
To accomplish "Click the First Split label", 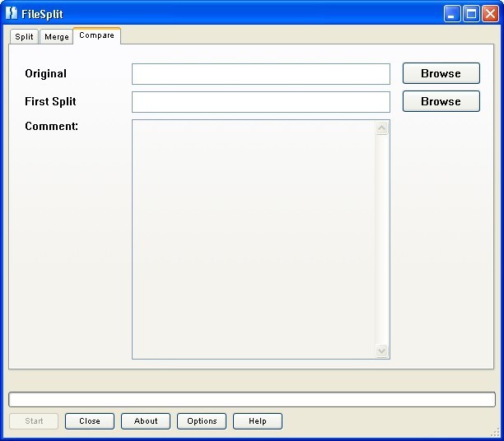I will coord(50,101).
